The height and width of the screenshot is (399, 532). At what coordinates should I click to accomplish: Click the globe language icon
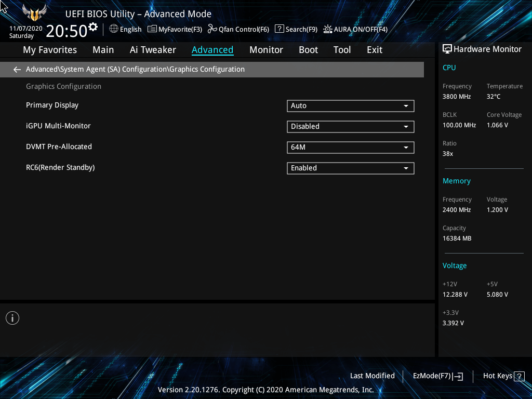114,29
